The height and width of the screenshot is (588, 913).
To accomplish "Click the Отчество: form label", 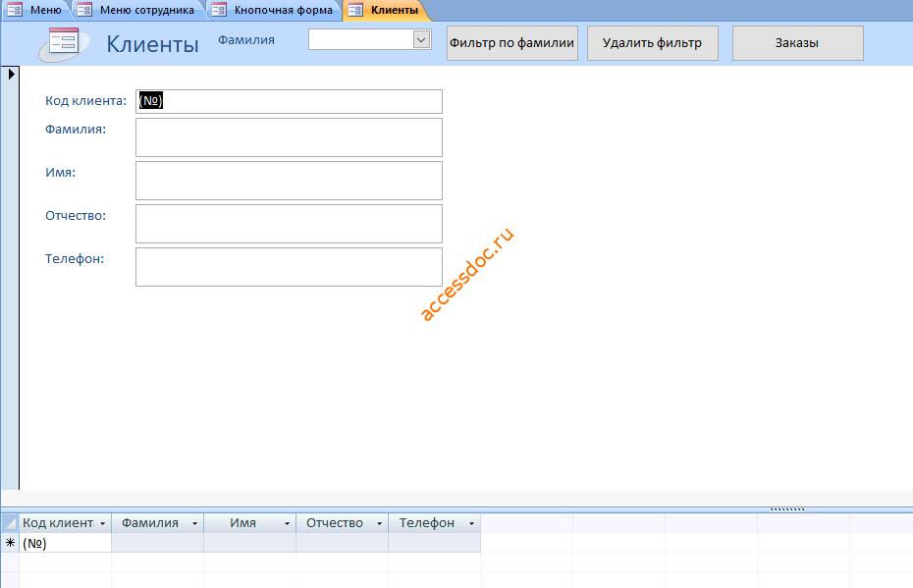I will (76, 215).
